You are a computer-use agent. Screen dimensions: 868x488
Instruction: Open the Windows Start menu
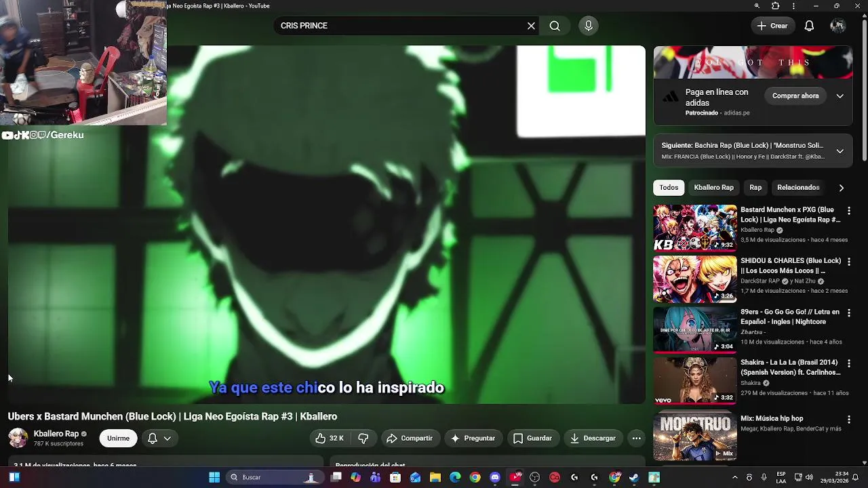point(214,477)
